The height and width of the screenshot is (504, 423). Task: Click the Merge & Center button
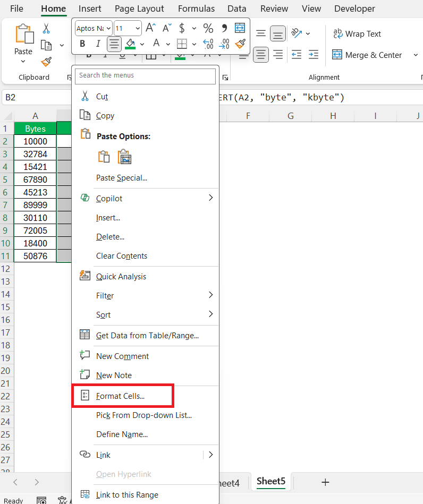pos(367,55)
